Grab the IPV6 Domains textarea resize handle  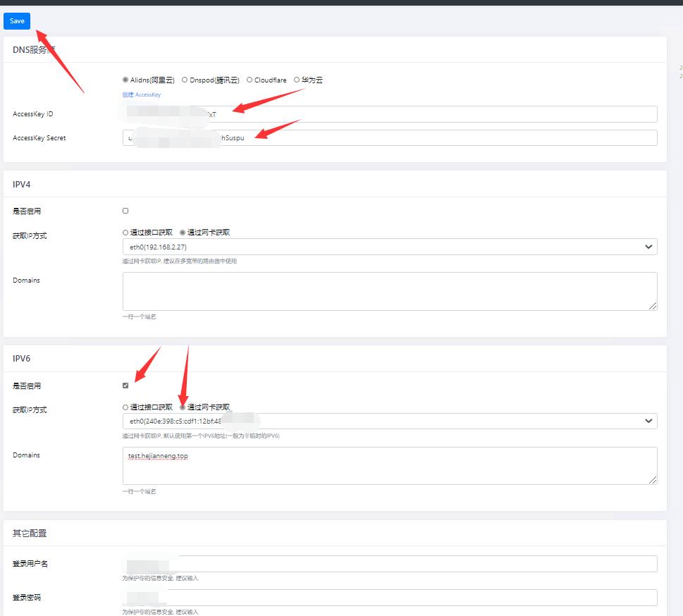[653, 480]
